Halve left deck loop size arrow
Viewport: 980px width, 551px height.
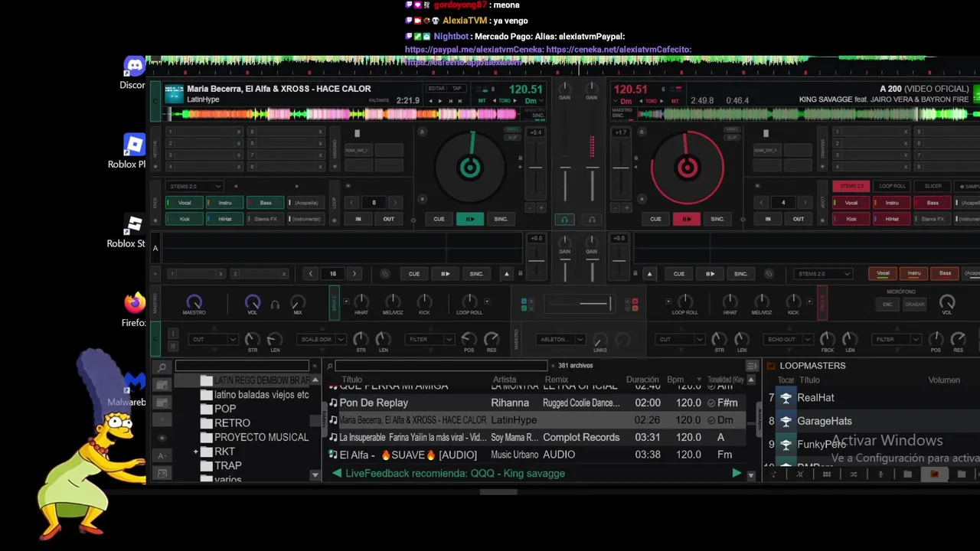(x=352, y=203)
